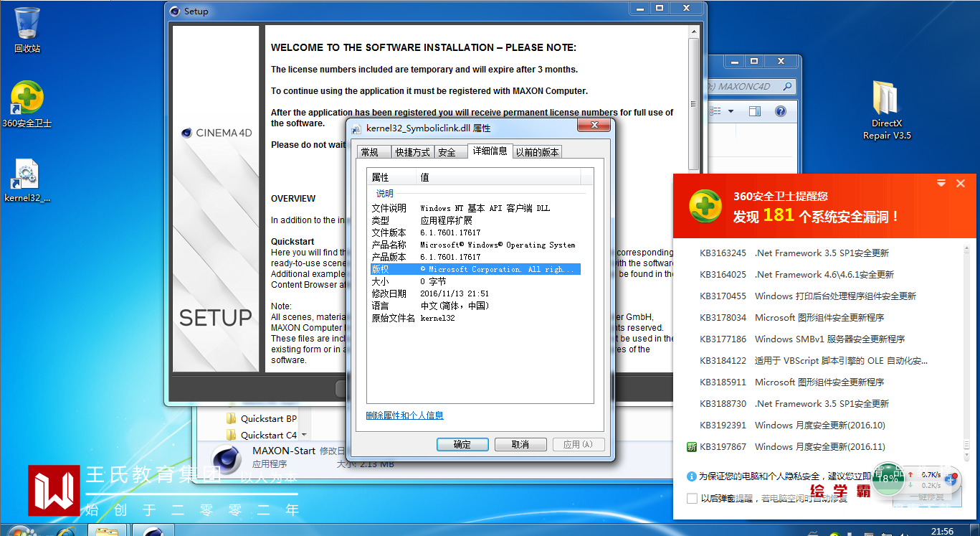Expand the Explorer view options dropdown arrow

point(731,111)
